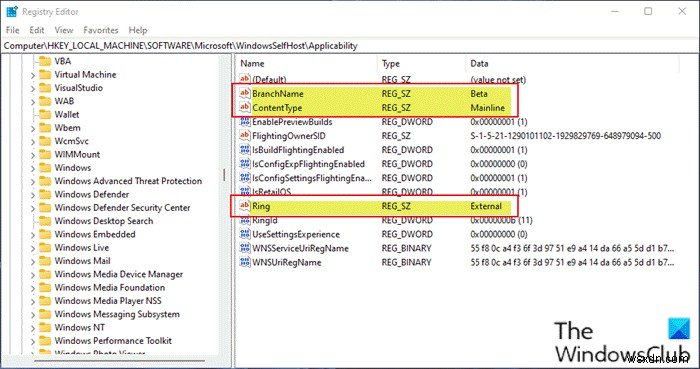700x369 pixels.
Task: Click the WIMMount folder icon
Action: coord(45,154)
